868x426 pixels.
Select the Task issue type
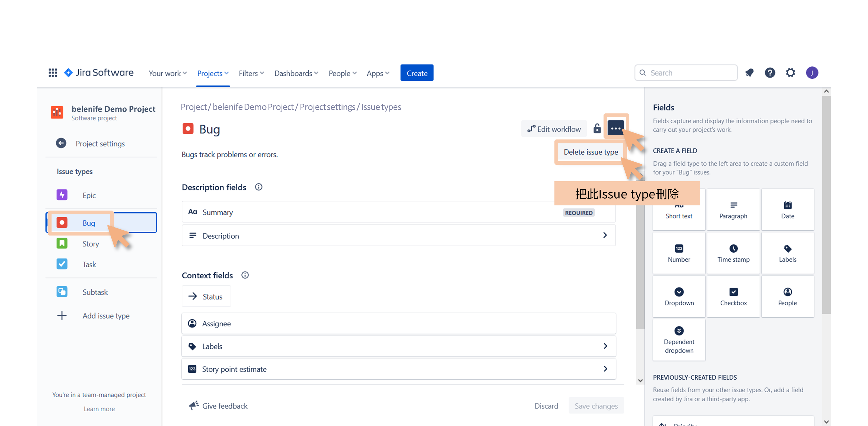pos(76,264)
